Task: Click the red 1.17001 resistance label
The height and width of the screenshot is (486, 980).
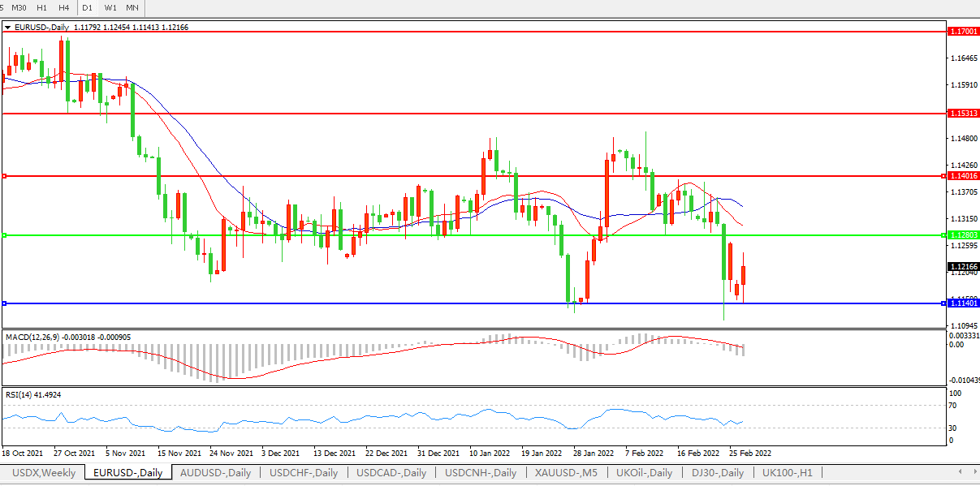Action: pos(963,31)
